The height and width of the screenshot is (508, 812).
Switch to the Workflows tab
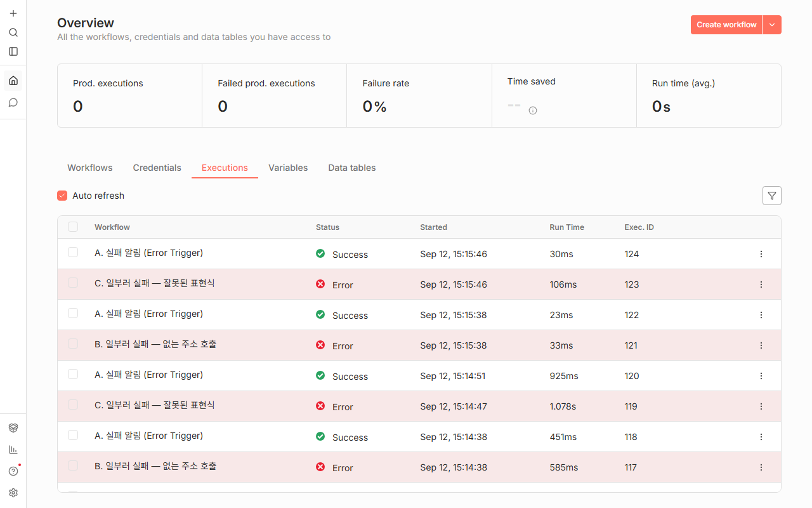(90, 168)
